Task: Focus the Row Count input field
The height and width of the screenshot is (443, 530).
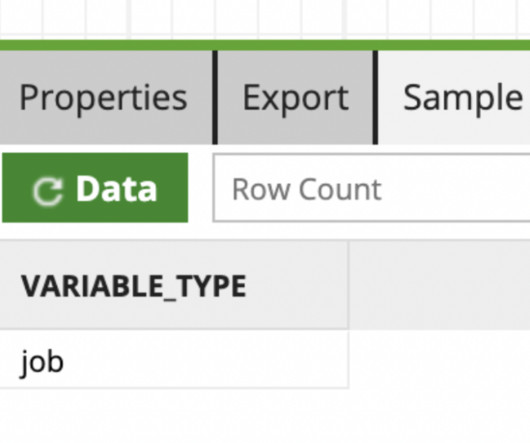Action: pos(371,188)
